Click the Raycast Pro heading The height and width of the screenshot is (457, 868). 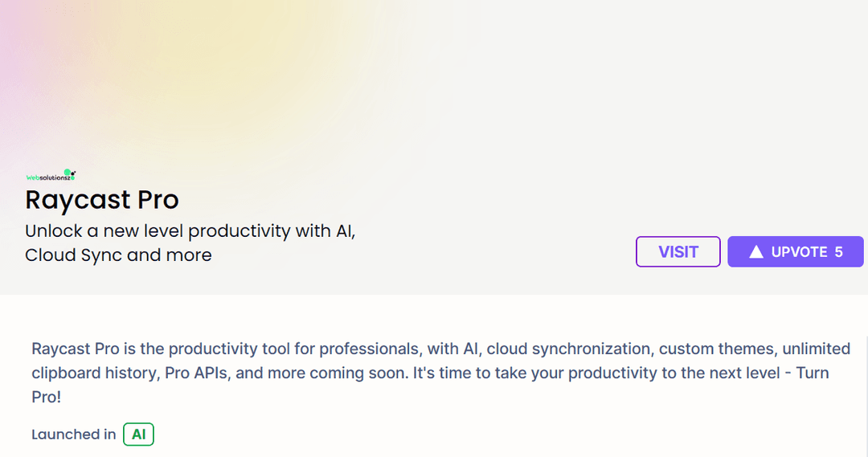(x=102, y=200)
